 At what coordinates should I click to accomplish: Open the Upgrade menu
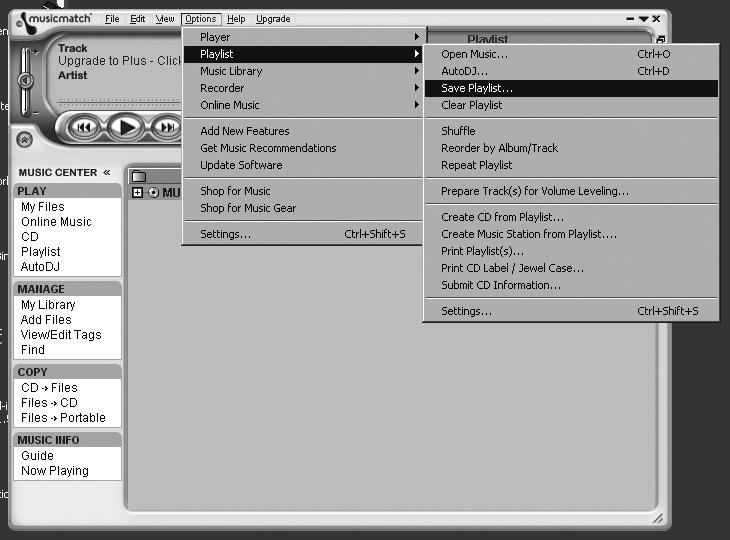pyautogui.click(x=273, y=19)
